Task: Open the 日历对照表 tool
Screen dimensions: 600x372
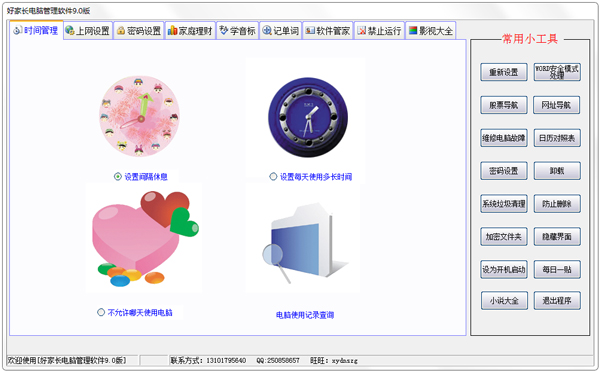Action: pos(557,138)
